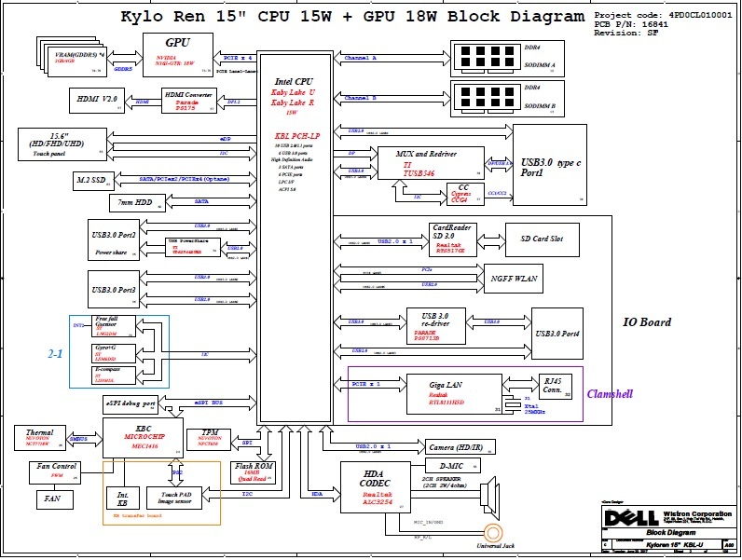Select 'SATA/PCIex2/PCIEx4 (Optane)' bus label
Viewport: 742px width, 560px height.
(184, 179)
